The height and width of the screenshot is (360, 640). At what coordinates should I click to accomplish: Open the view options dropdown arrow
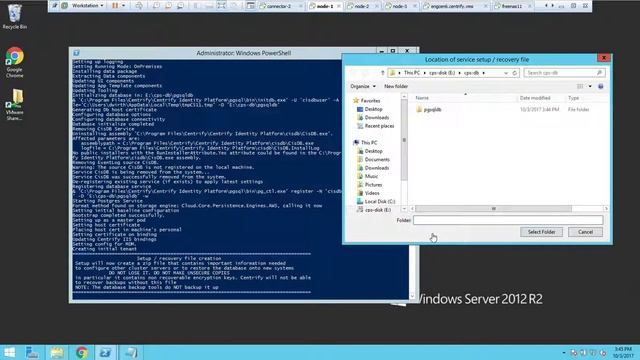[590, 87]
